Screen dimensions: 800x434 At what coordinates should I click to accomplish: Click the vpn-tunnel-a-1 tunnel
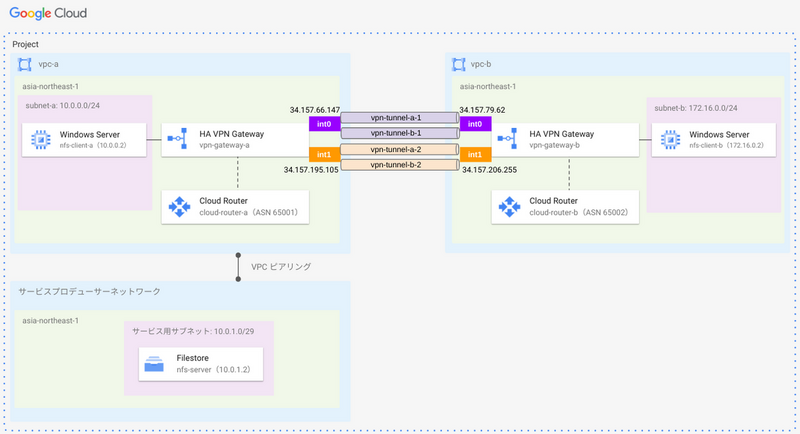point(400,118)
